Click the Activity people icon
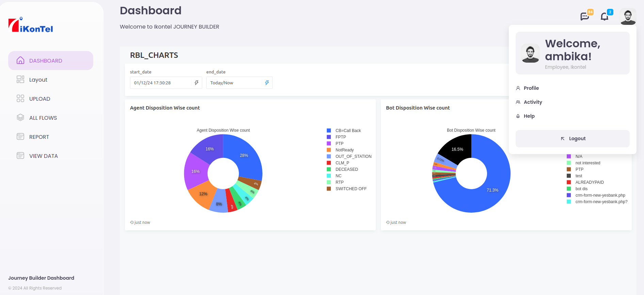The height and width of the screenshot is (295, 644). click(x=518, y=102)
